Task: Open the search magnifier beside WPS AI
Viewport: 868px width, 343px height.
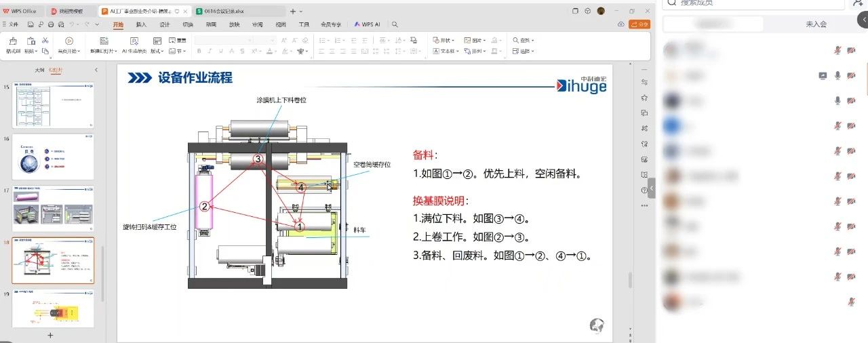Action: coord(395,24)
